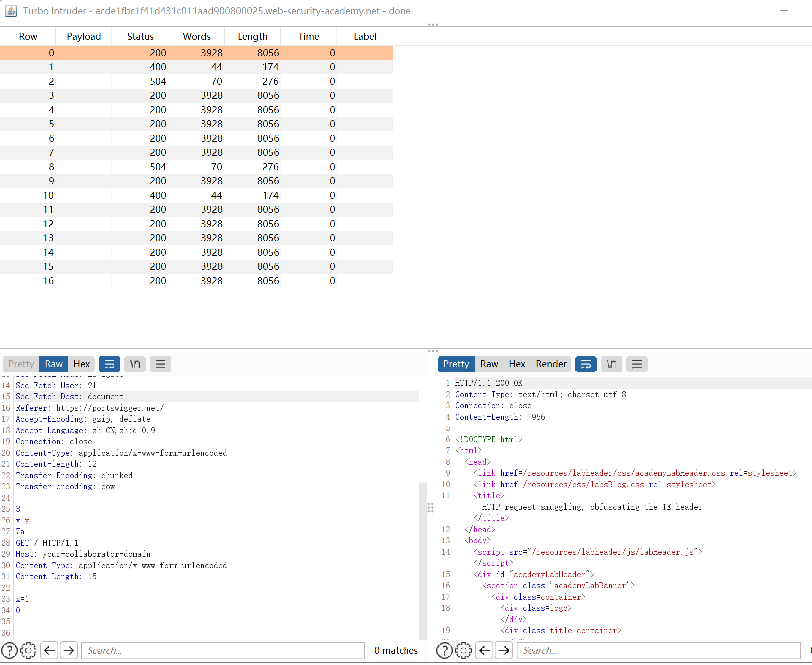Select result row 0 with status 200
Viewport: 812px width, 665px height.
point(196,53)
